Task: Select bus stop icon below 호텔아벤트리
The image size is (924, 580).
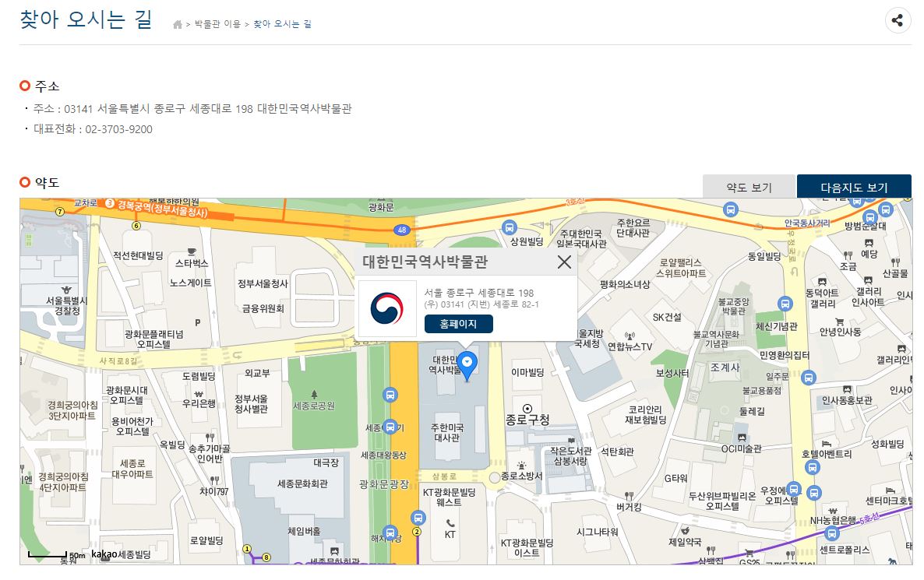Action: 812,468
